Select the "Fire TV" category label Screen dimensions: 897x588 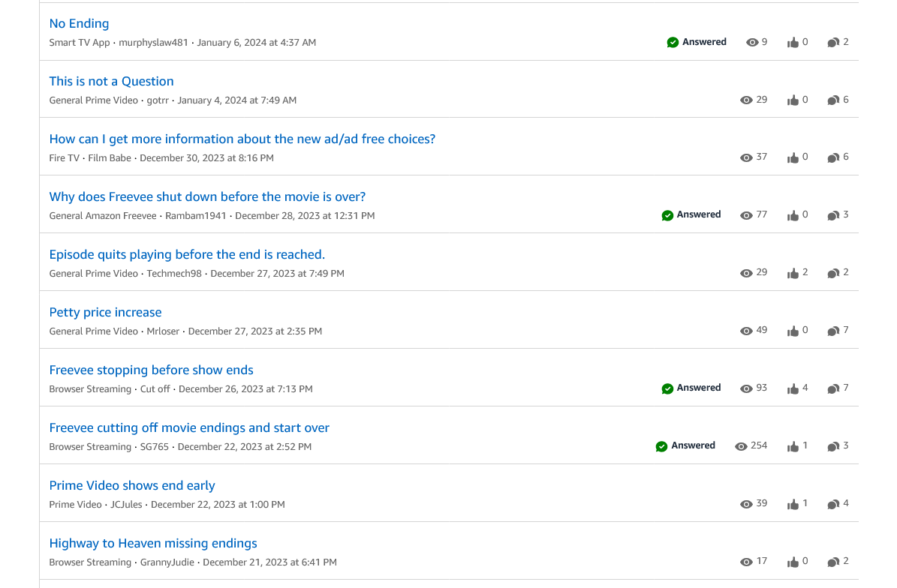click(64, 157)
